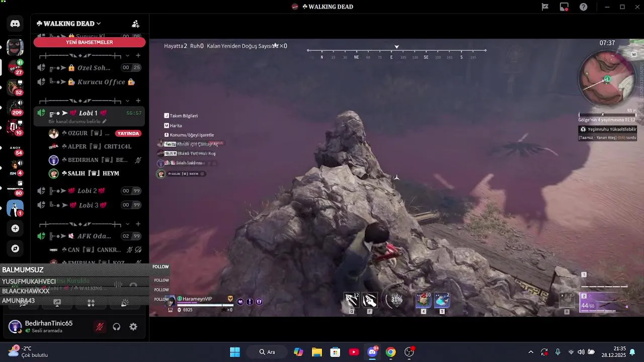Open the weather widget showing -2°C

[x=29, y=351]
